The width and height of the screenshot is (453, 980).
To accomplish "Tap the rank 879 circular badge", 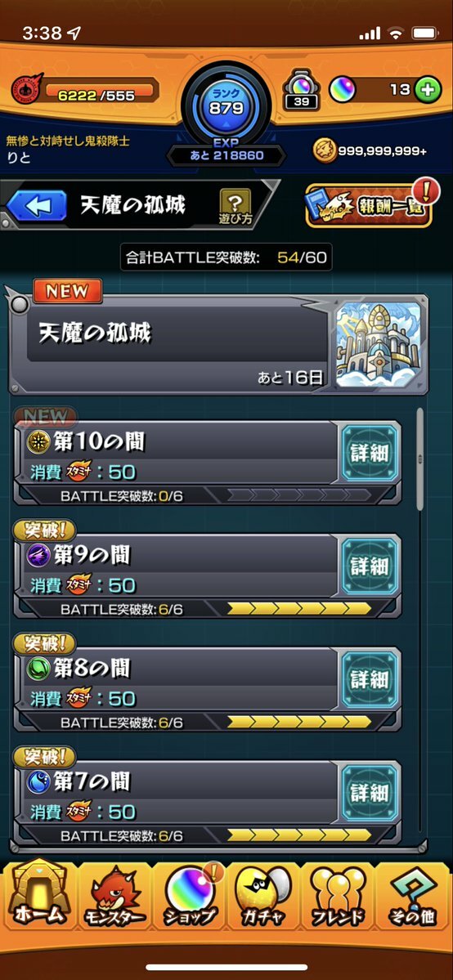I will (x=226, y=108).
